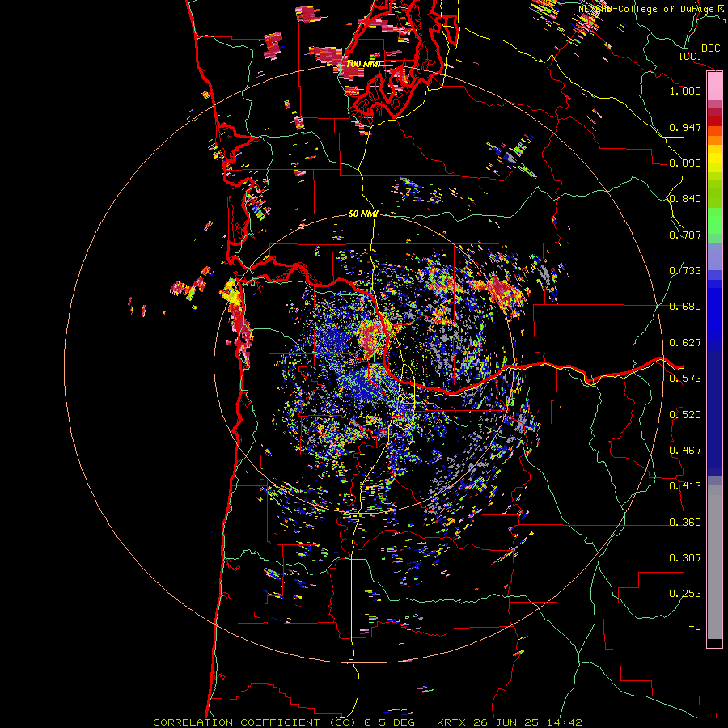The width and height of the screenshot is (728, 728).
Task: Click the 0.253 scale label
Action: (685, 594)
